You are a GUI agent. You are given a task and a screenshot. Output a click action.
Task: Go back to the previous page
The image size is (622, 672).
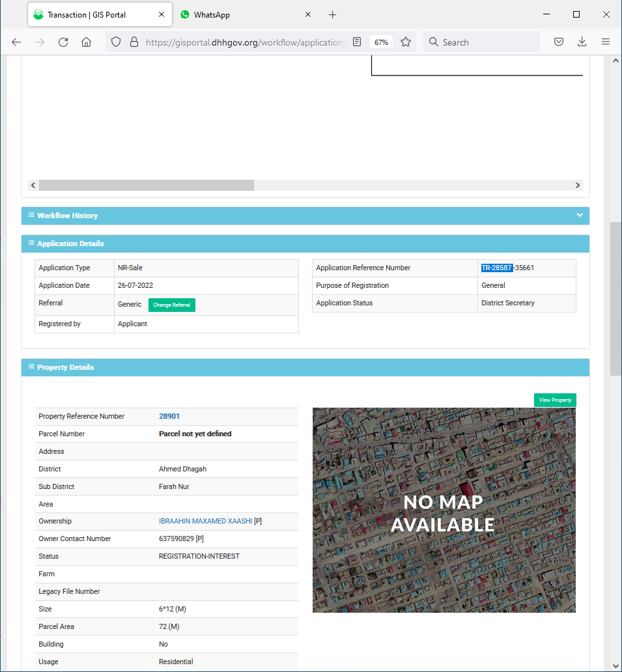[16, 42]
